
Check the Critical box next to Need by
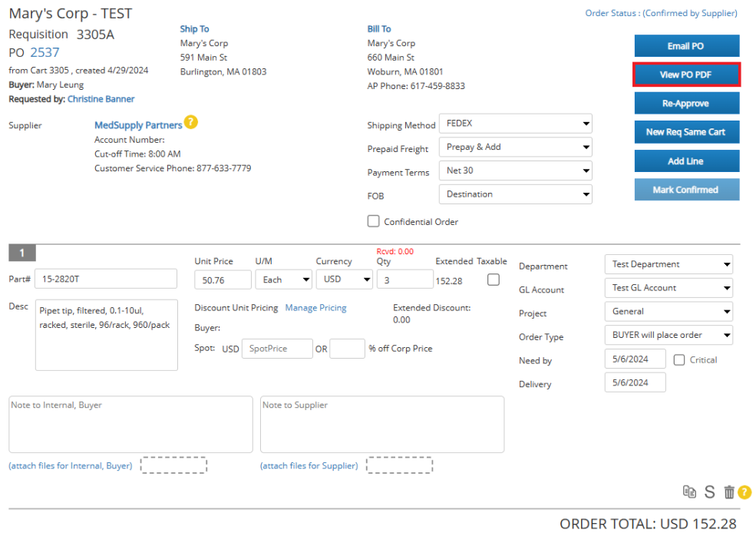(678, 359)
